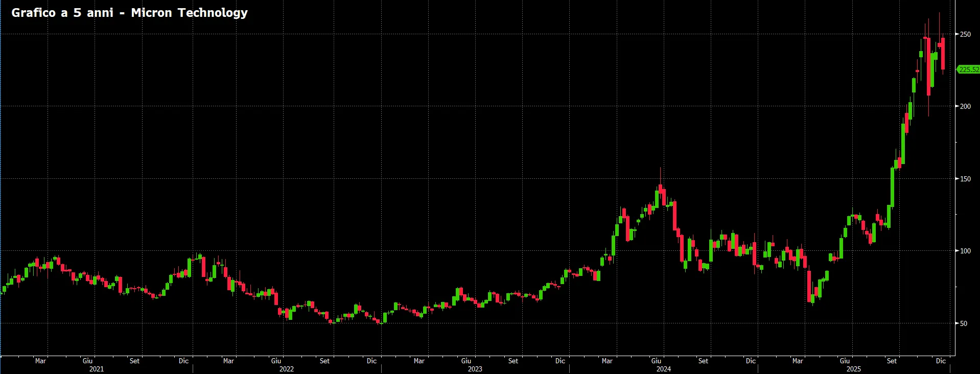Screen dimensions: 980x374
Task: Select the 'Giu' month label of 2024
Action: pyautogui.click(x=657, y=361)
